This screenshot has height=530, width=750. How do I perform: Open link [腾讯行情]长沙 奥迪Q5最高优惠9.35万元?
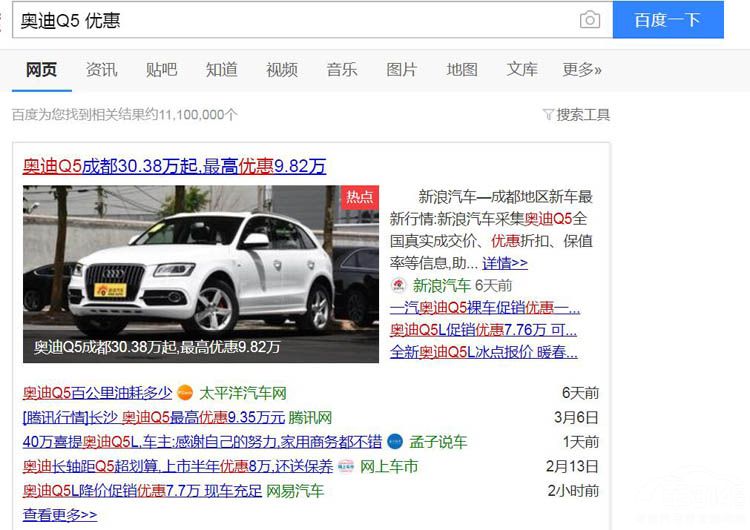pos(154,418)
